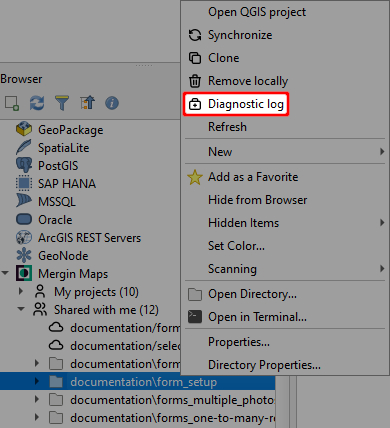Select the GeoPackage text label
The width and height of the screenshot is (390, 428).
(71, 130)
